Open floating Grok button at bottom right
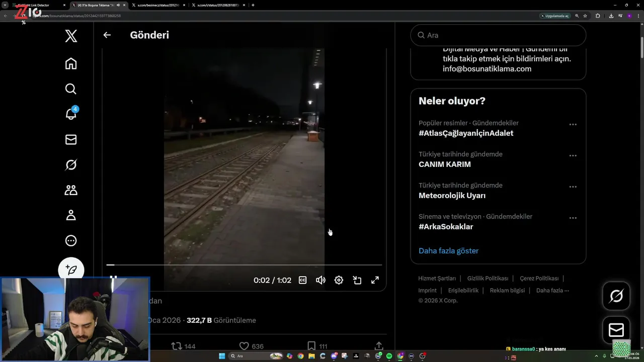 tap(616, 296)
